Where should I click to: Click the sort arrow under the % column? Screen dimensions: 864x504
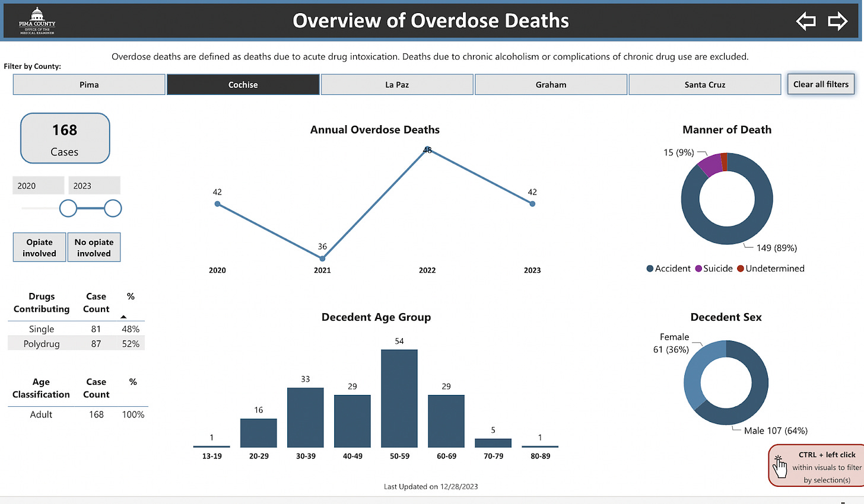[x=123, y=317]
